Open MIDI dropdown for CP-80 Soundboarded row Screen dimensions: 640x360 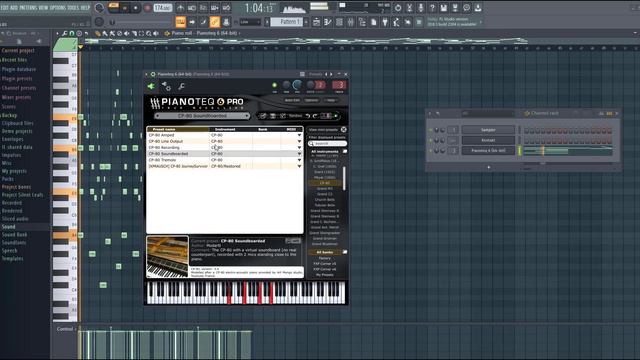299,154
